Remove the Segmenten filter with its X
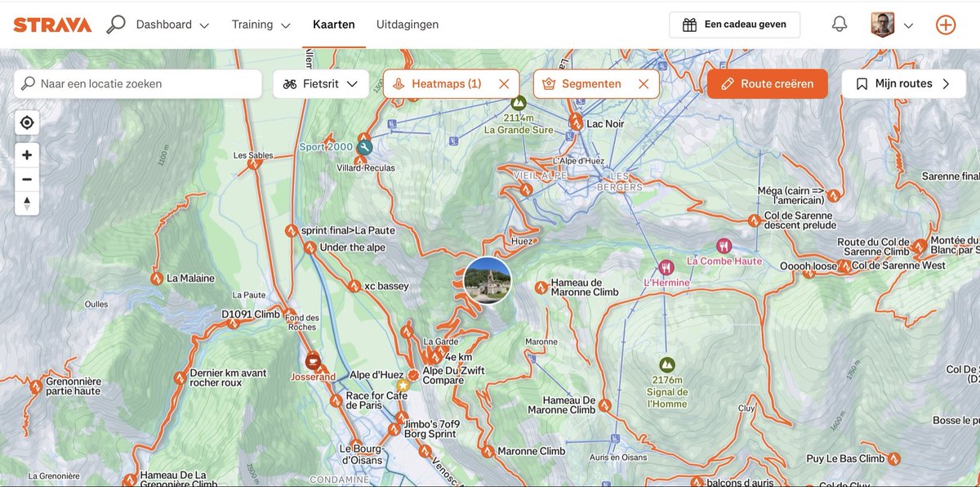Screen dimensions: 980x487 click(644, 84)
